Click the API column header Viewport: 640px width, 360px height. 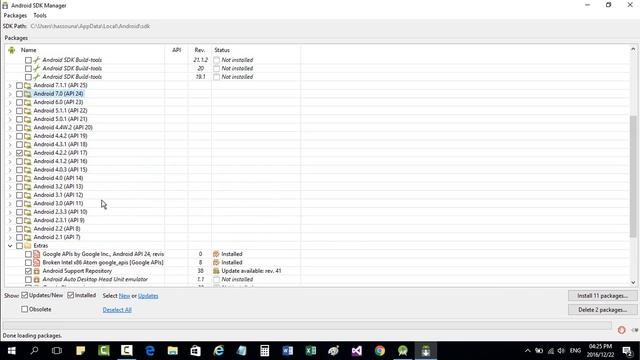(176, 50)
